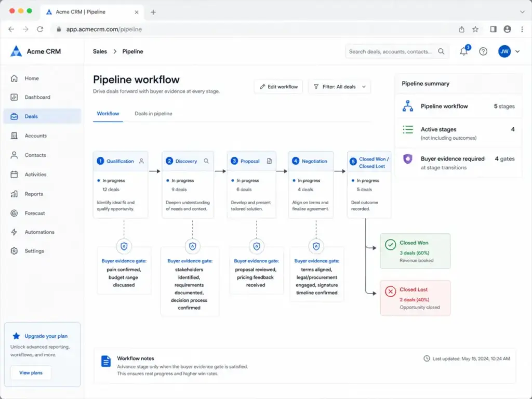532x399 pixels.
Task: Open the help question mark icon
Action: tap(483, 51)
